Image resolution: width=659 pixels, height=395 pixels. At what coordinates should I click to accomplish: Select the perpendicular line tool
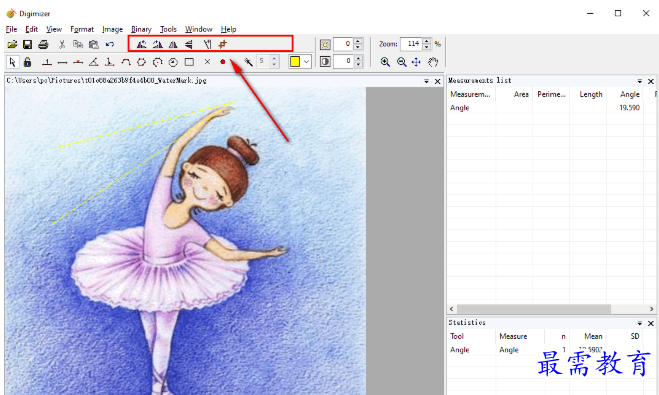[110, 62]
